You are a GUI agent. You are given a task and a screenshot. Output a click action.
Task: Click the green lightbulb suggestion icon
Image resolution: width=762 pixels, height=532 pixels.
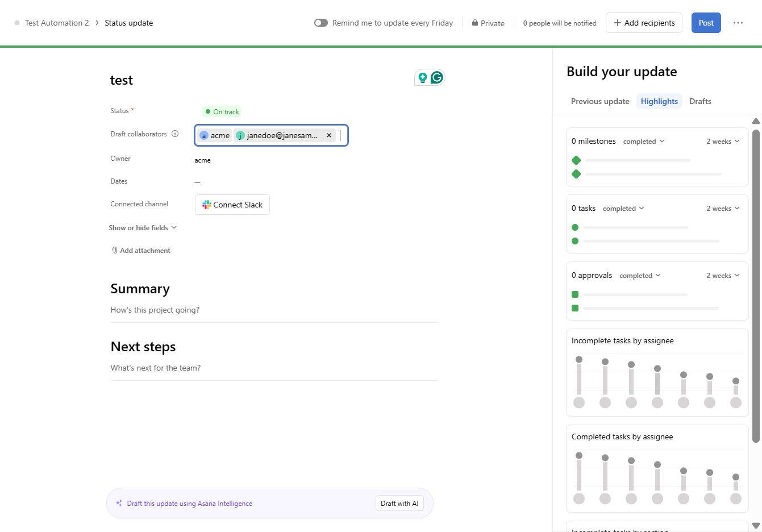pos(422,77)
